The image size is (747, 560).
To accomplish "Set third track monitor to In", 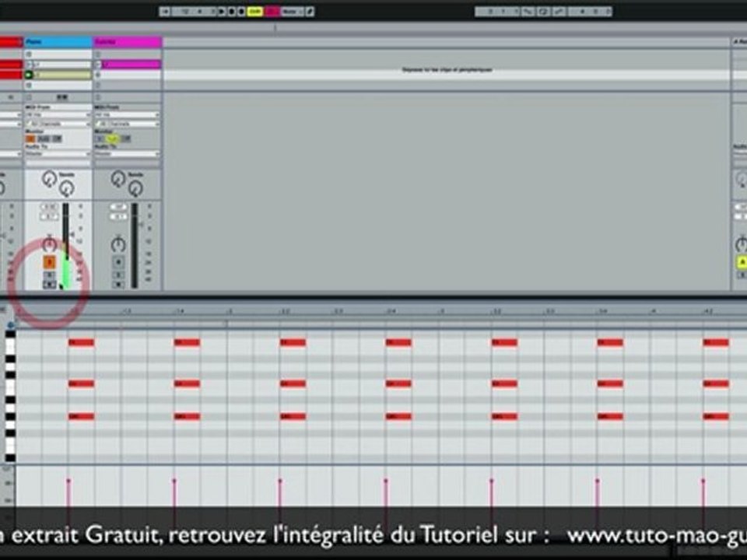I will [100, 138].
